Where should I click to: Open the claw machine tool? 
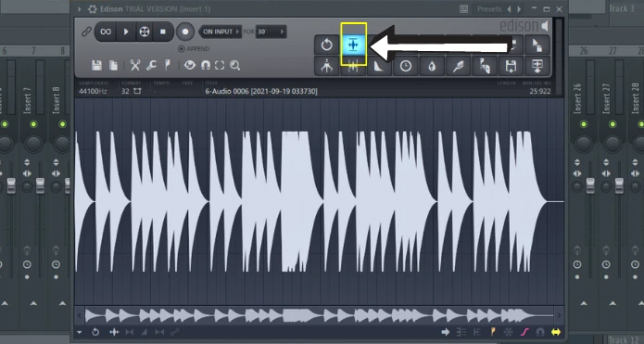coord(326,66)
